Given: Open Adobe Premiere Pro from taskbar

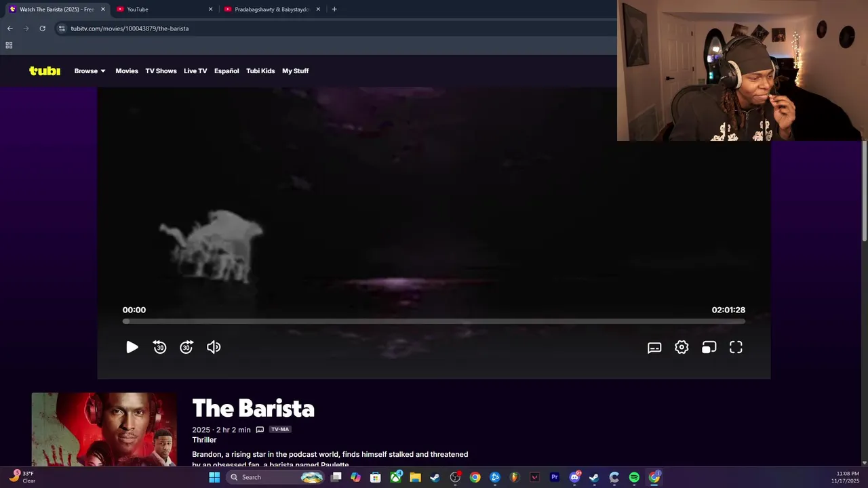Looking at the screenshot, I should 554,477.
